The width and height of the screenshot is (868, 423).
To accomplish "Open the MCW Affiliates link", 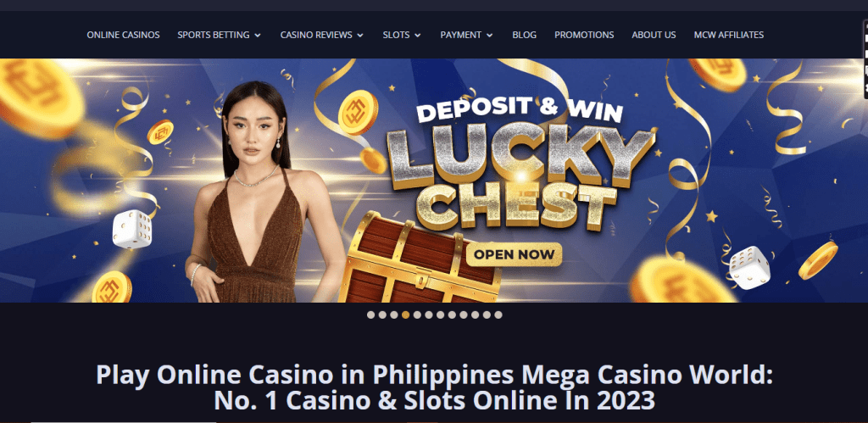I will [728, 34].
